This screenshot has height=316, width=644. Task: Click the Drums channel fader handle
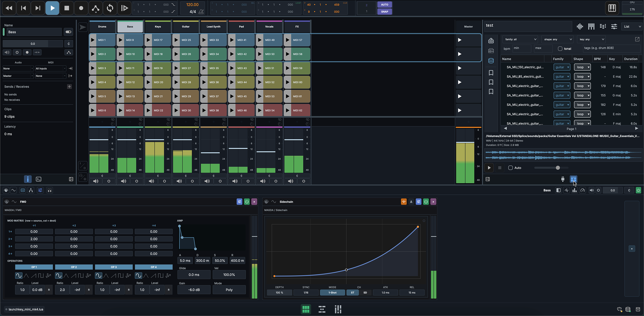(99, 140)
